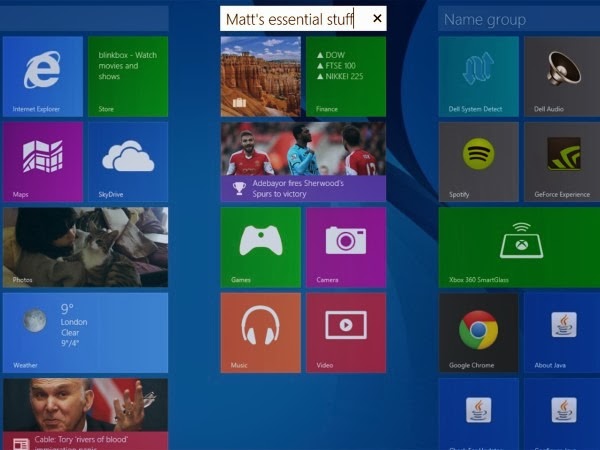Open the Sport tile about Adebayor
Screen dimensions: 600x450
click(x=303, y=162)
